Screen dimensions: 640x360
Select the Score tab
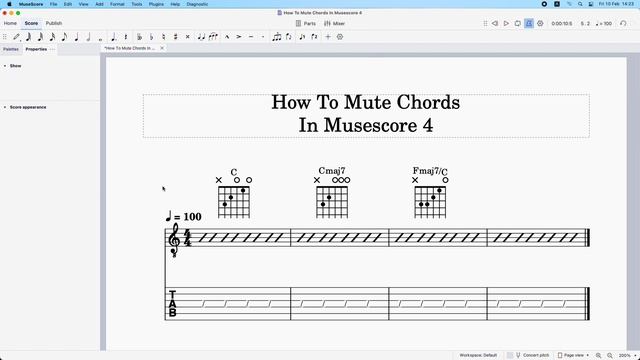pyautogui.click(x=31, y=23)
